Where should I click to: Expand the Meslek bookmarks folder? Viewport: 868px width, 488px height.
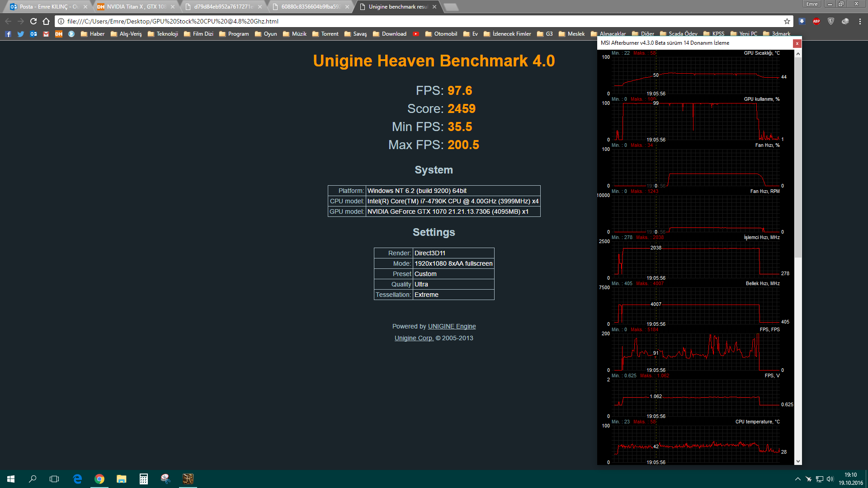coord(572,34)
